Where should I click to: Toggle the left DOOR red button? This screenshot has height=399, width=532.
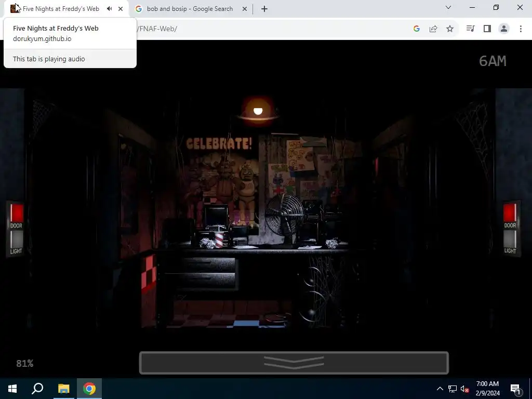pyautogui.click(x=16, y=212)
